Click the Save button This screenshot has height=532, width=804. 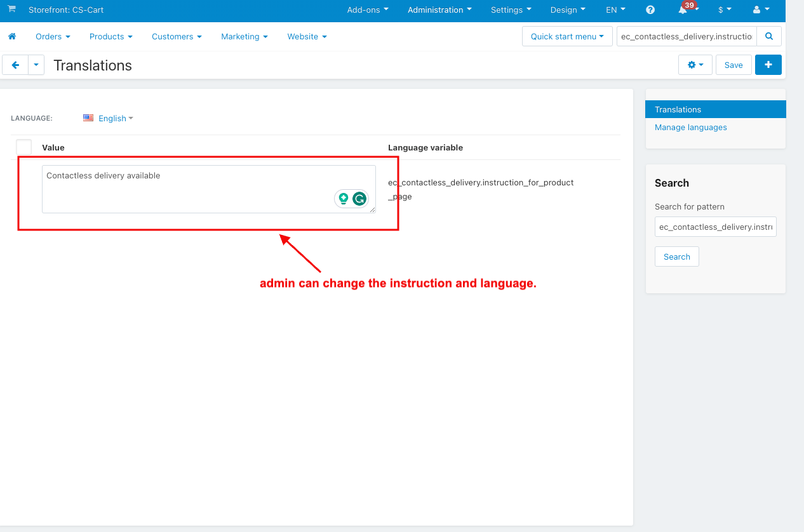coord(734,65)
